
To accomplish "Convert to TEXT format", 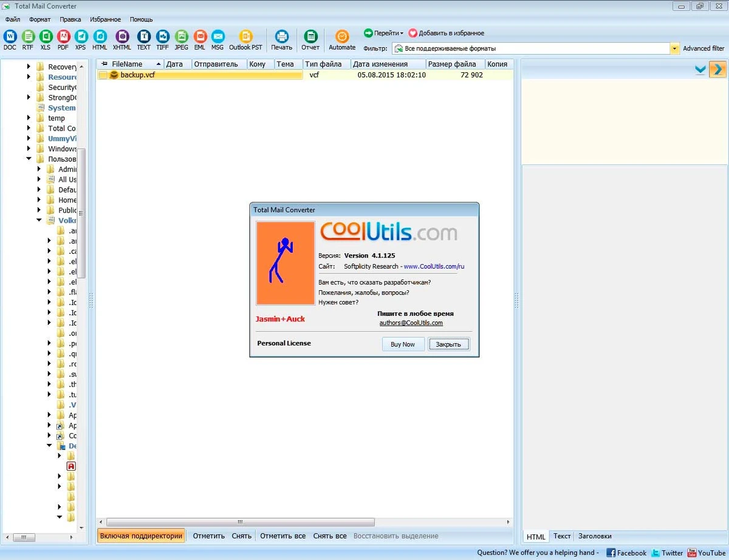I will tap(143, 40).
